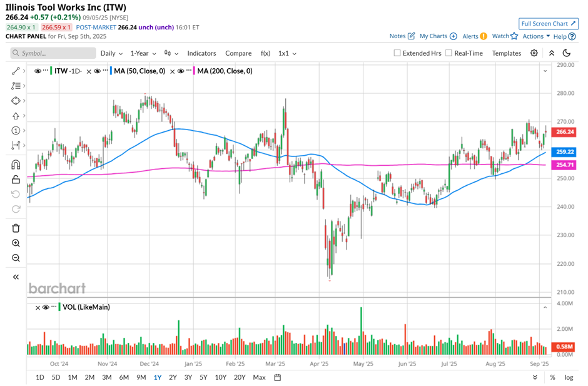
Task: Collapse the volume pane chevron
Action: coord(545,307)
